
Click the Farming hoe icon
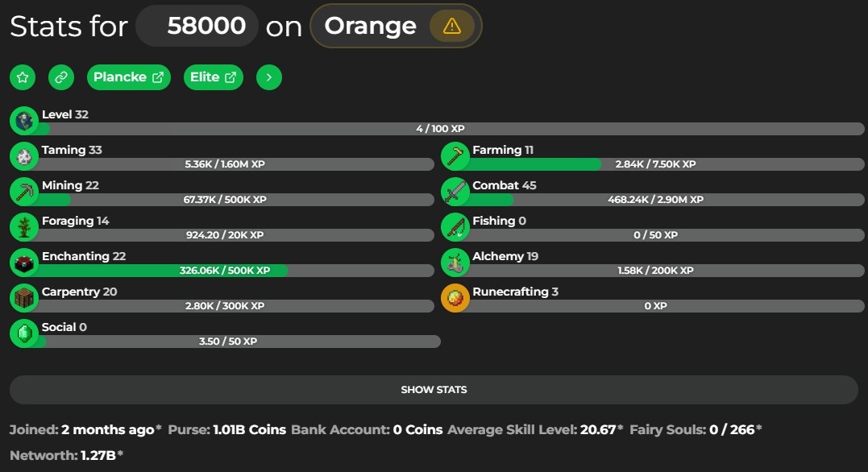(455, 156)
